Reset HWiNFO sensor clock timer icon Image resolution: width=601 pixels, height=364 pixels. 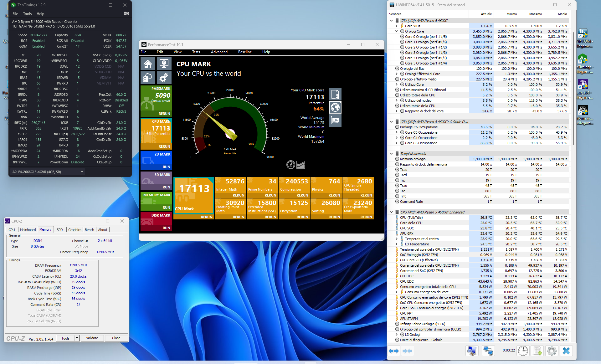pyautogui.click(x=523, y=351)
